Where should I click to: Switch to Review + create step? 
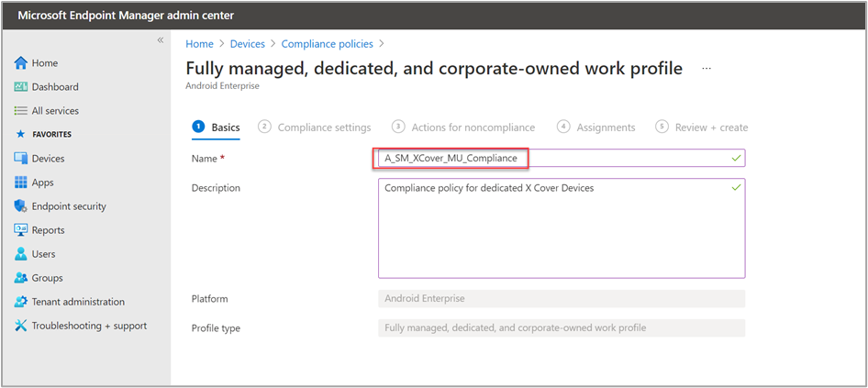click(x=701, y=127)
